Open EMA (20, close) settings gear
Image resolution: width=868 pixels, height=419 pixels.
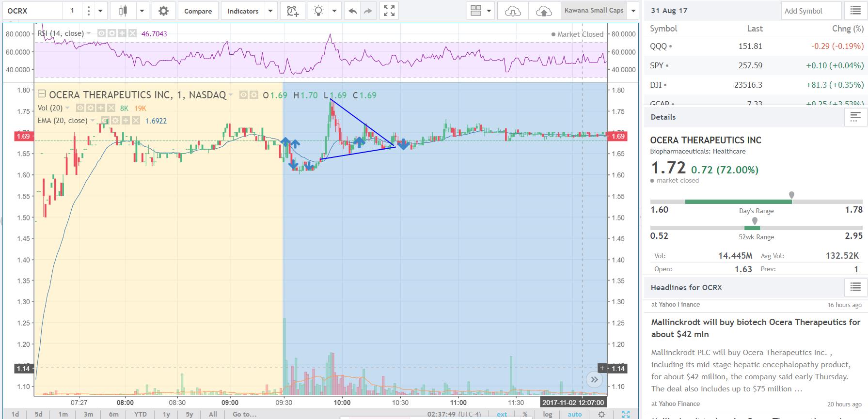pyautogui.click(x=115, y=121)
